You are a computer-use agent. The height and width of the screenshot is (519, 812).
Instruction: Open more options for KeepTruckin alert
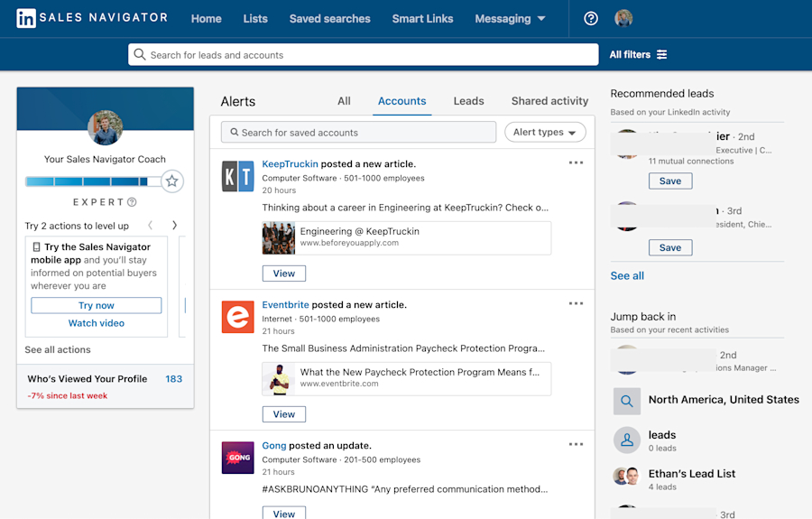tap(576, 162)
